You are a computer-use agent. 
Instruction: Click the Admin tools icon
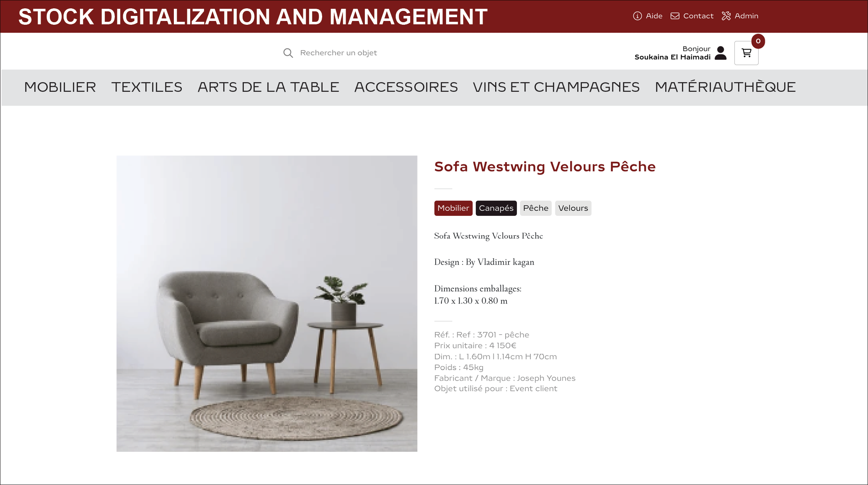[726, 16]
